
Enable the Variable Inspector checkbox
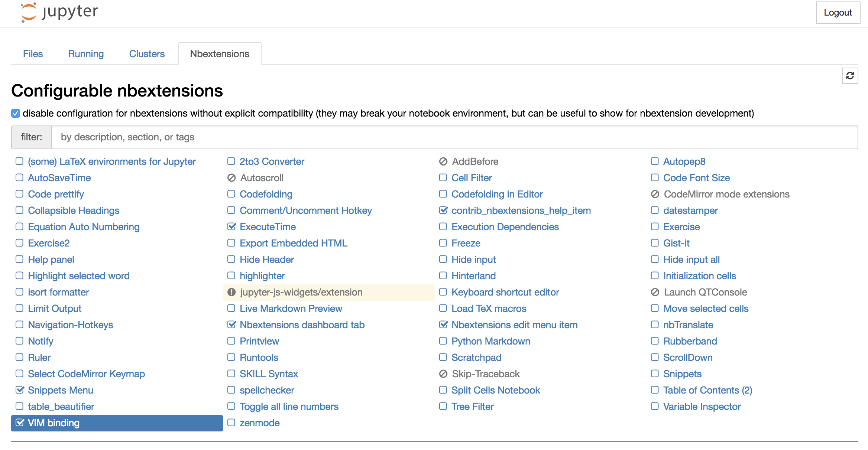coord(655,406)
